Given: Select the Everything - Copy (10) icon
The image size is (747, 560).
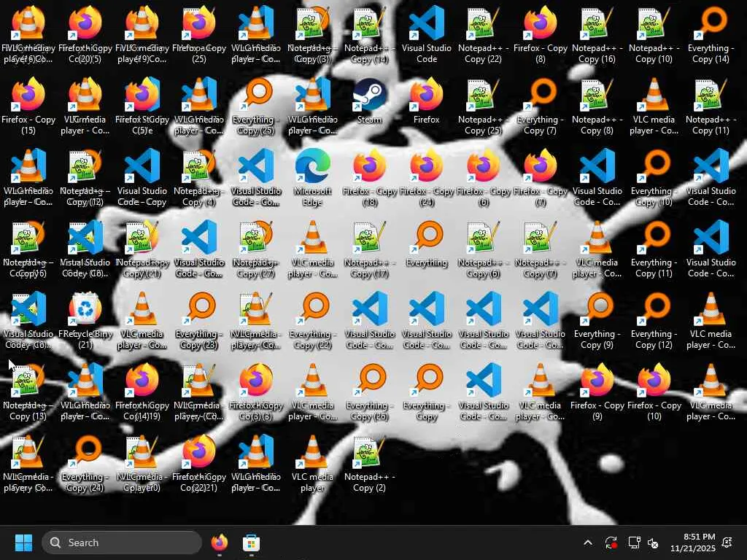Looking at the screenshot, I should tap(654, 178).
